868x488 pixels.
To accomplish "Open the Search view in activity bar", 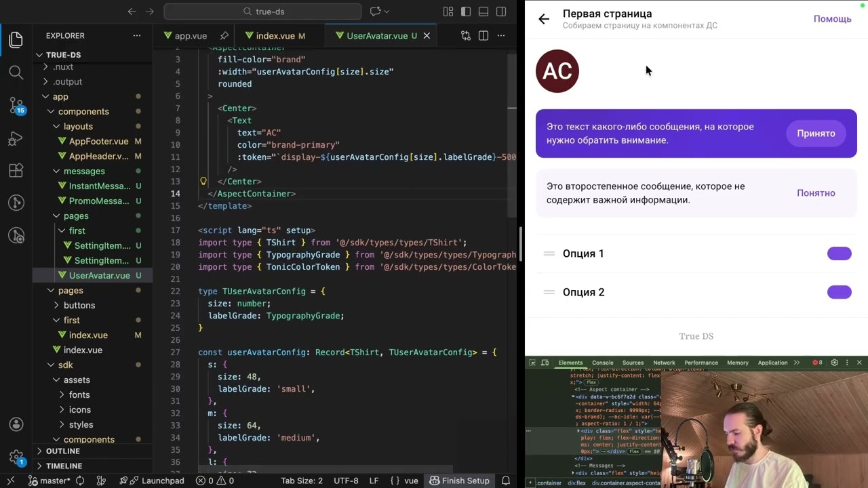I will [16, 73].
